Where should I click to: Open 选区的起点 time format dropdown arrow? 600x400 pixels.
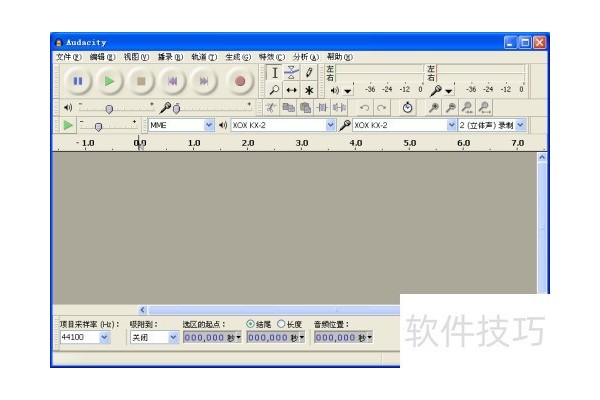coord(239,337)
